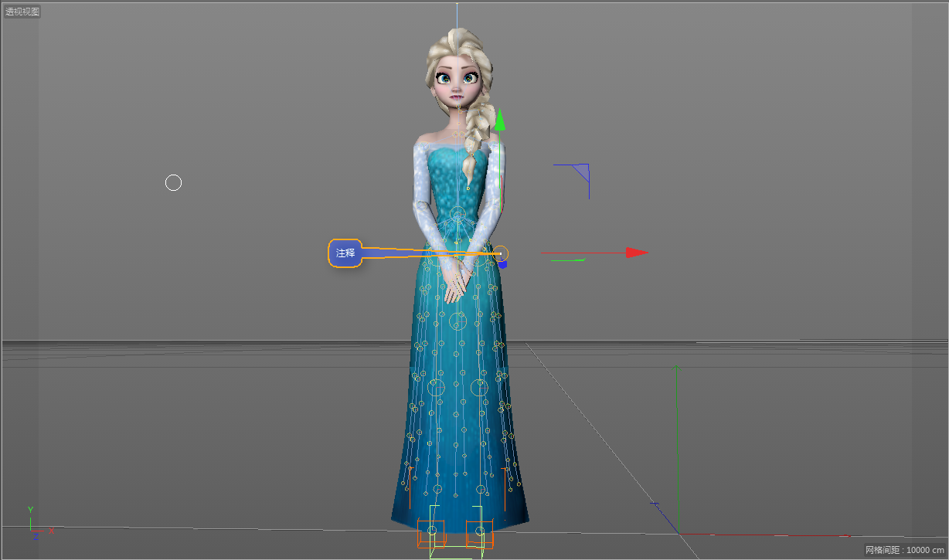
Task: Click the red X-axis arrow handle
Action: click(x=636, y=253)
